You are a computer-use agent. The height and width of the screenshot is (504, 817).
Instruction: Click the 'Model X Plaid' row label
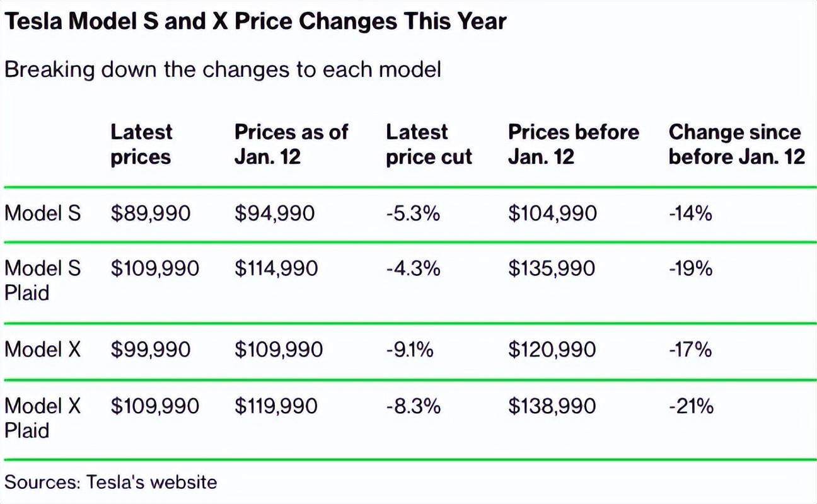(x=43, y=418)
